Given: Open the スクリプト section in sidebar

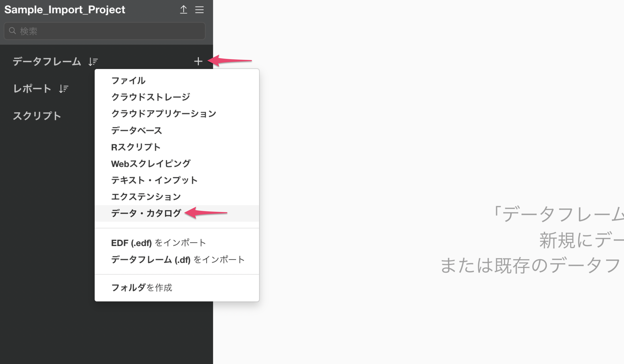Looking at the screenshot, I should click(37, 116).
